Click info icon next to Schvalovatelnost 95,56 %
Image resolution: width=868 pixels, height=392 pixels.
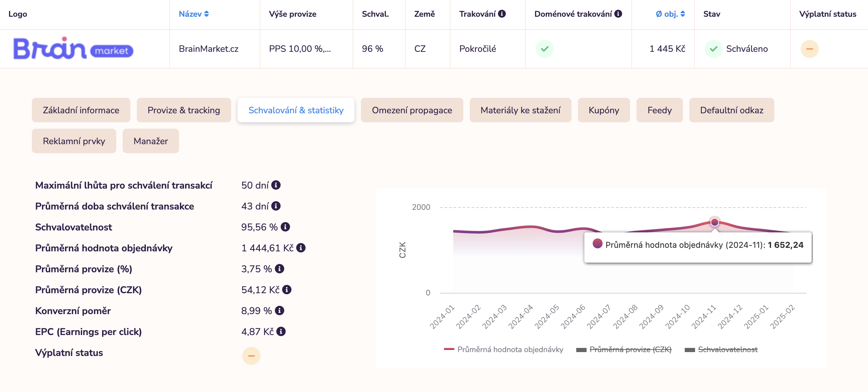tap(285, 227)
